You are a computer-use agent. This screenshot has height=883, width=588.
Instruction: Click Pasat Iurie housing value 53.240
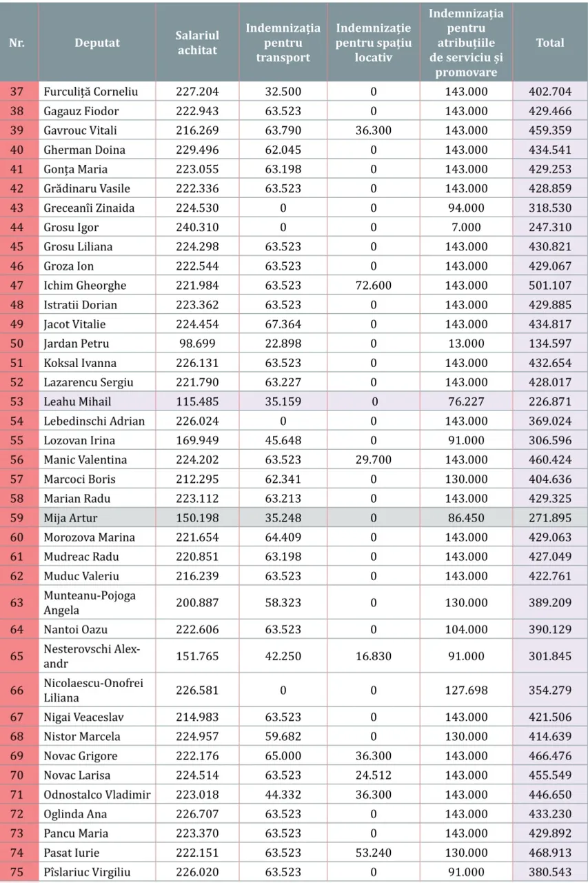(x=373, y=853)
